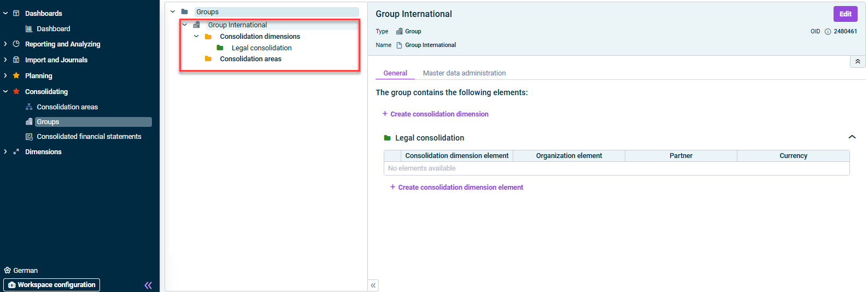
Task: Click Organization element column header
Action: (x=569, y=156)
